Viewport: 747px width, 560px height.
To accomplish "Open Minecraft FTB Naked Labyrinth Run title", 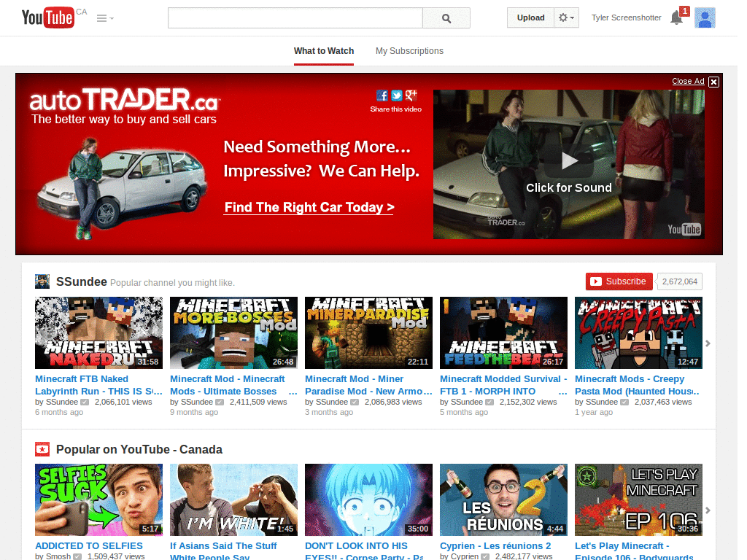I will (x=98, y=385).
